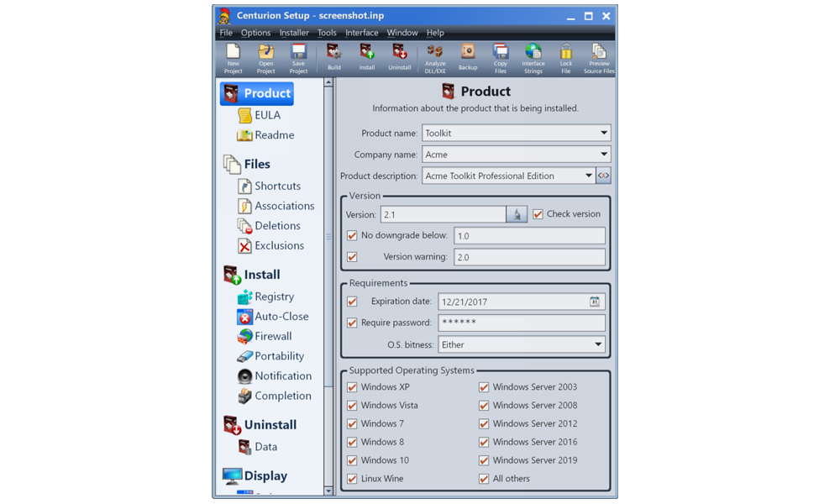Click the Uninstall toolbar icon
The width and height of the screenshot is (840, 504).
(x=400, y=57)
